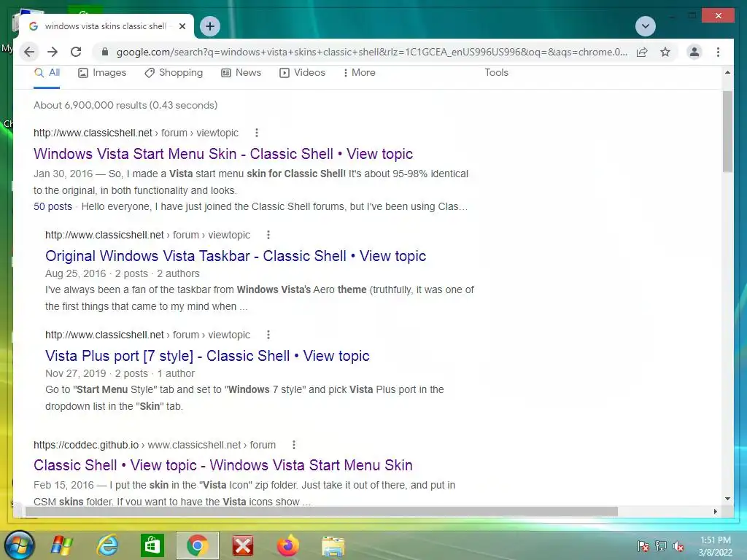Click the scrollbar up arrow

pyautogui.click(x=727, y=72)
